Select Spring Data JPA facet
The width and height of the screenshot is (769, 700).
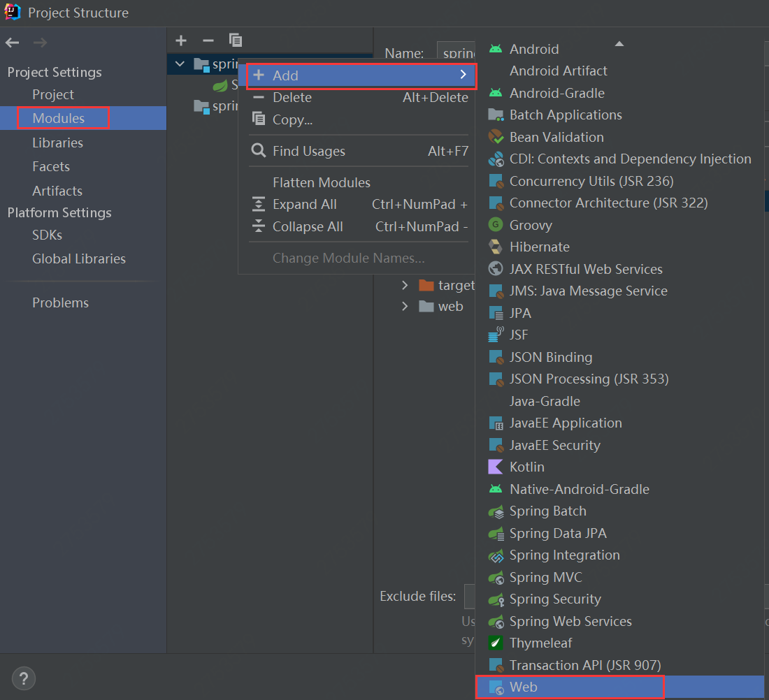558,533
